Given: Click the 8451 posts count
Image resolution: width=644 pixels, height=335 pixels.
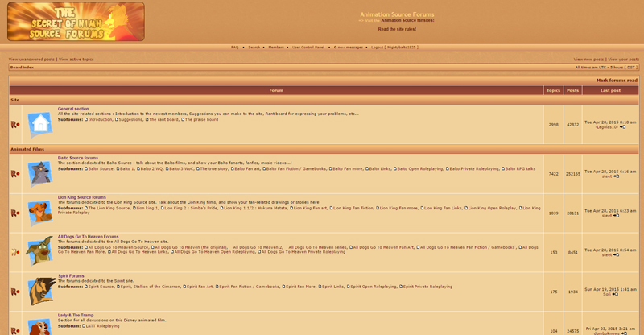Looking at the screenshot, I should 573,252.
